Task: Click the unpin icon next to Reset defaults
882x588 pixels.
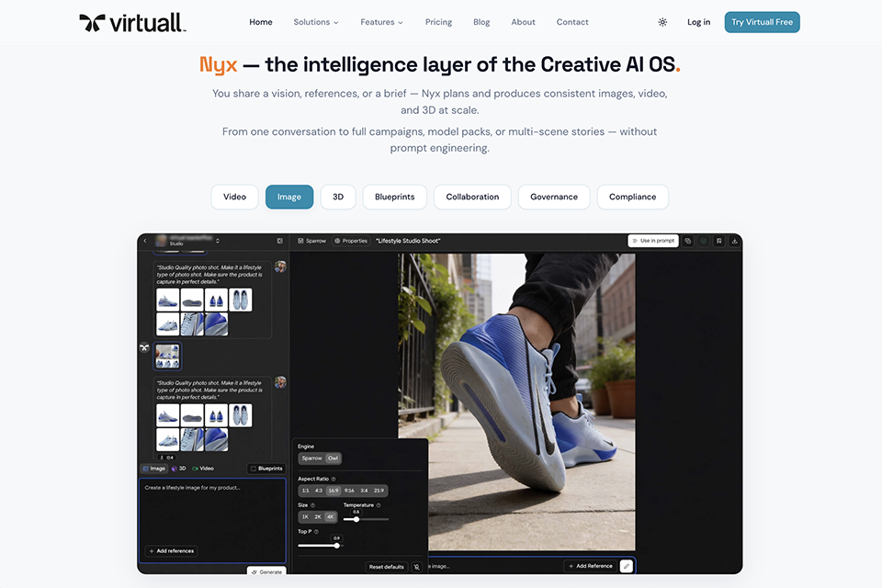Action: pyautogui.click(x=417, y=567)
